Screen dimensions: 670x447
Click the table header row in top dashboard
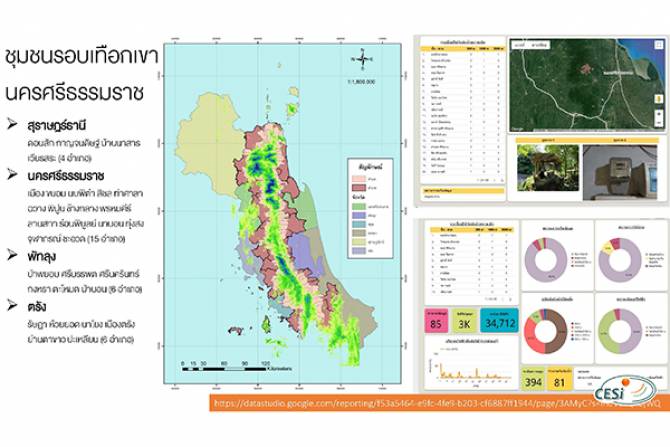[460, 46]
